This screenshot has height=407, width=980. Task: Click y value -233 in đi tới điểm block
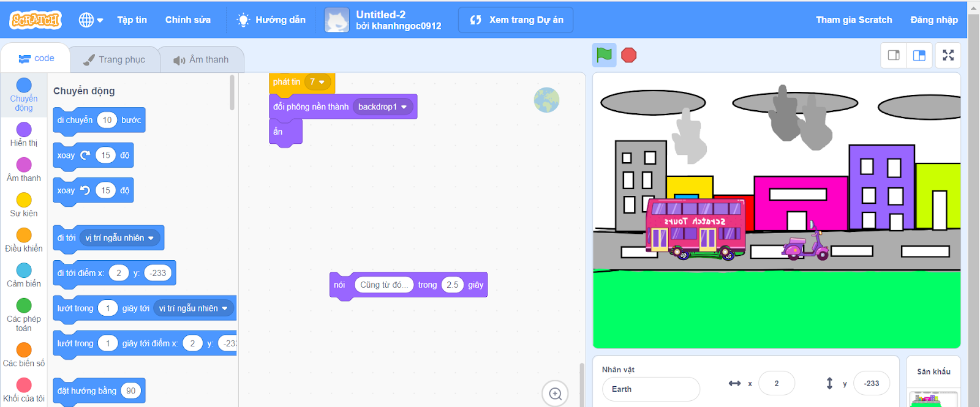tap(158, 273)
